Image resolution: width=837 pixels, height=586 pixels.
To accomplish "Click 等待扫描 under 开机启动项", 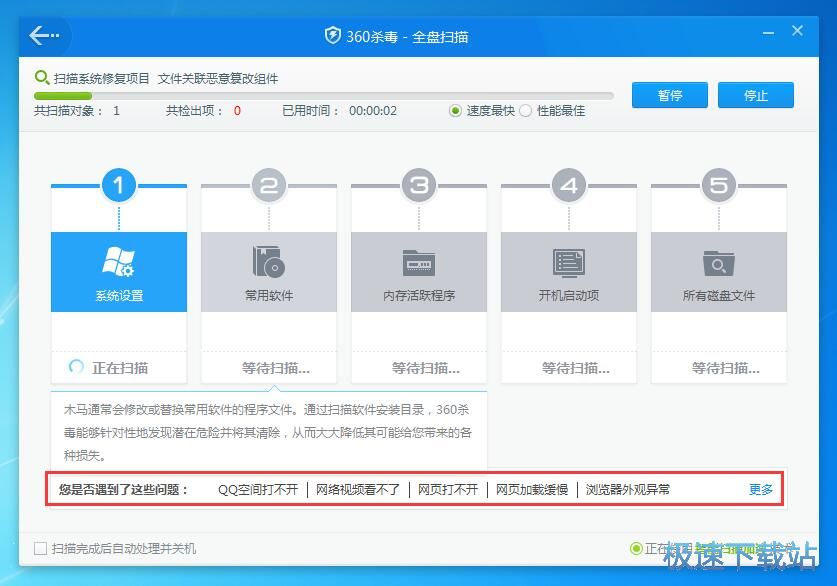I will (575, 368).
